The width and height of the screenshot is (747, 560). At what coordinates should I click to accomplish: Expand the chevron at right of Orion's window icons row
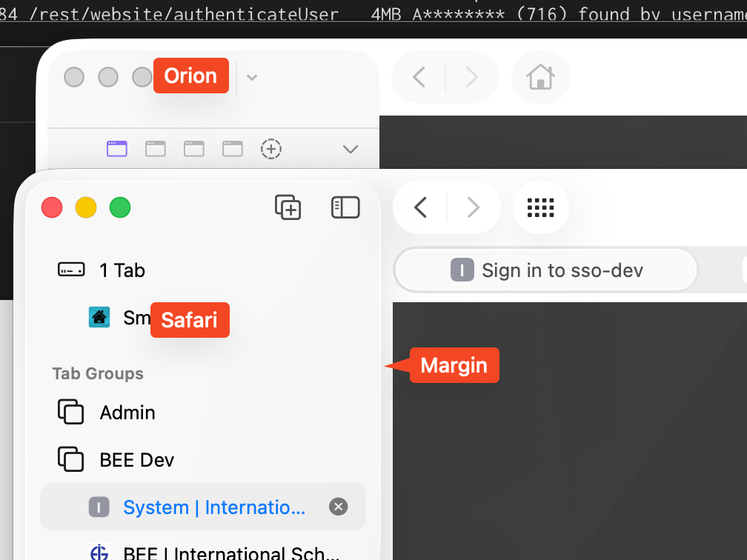(351, 149)
